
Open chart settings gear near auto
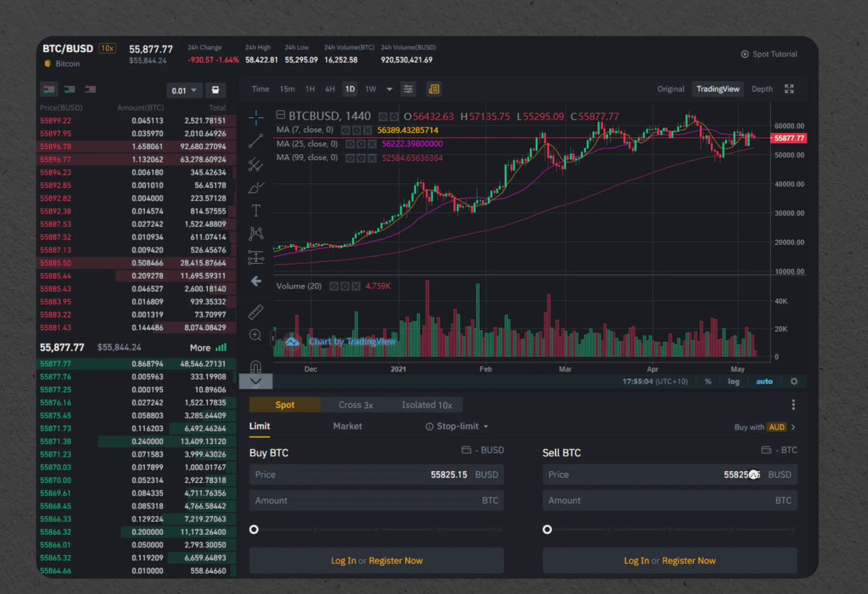point(794,382)
